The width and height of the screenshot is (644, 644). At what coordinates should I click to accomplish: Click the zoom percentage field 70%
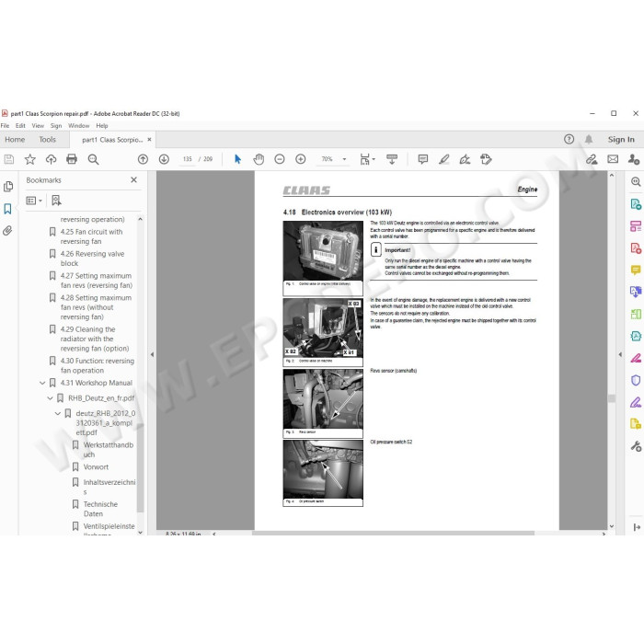(327, 159)
